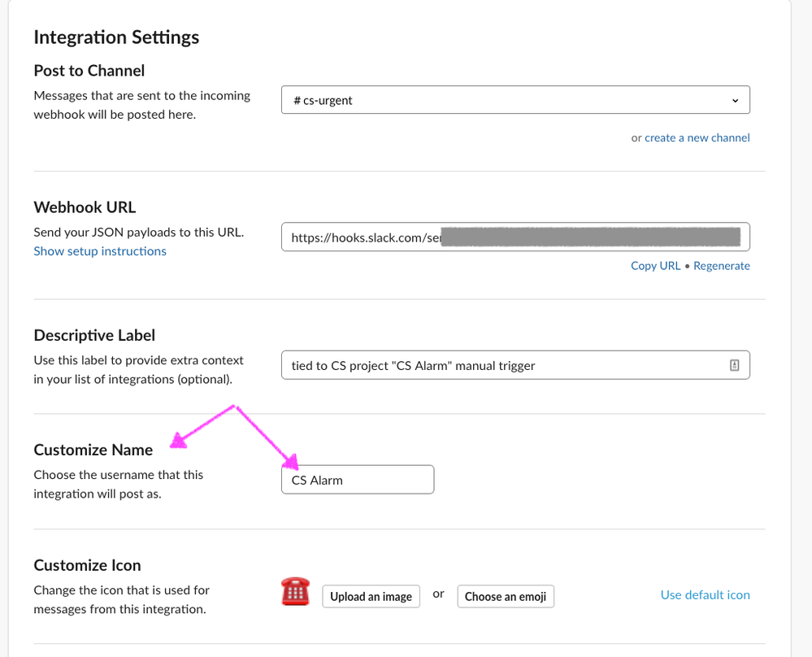Click the Customize Name description text
Image resolution: width=812 pixels, height=657 pixels.
118,484
